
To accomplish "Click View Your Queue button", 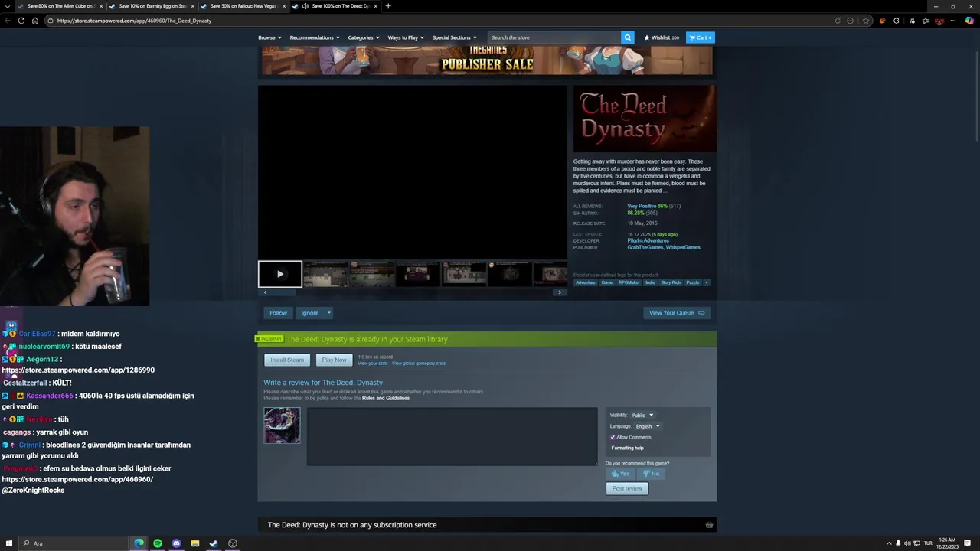I will tap(677, 313).
